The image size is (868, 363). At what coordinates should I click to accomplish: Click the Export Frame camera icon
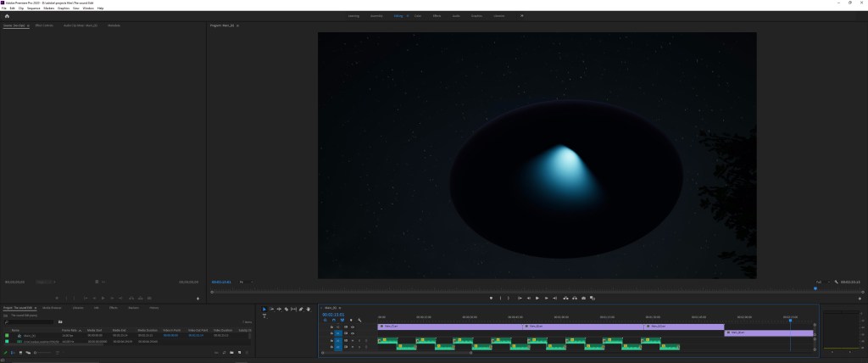[584, 299]
